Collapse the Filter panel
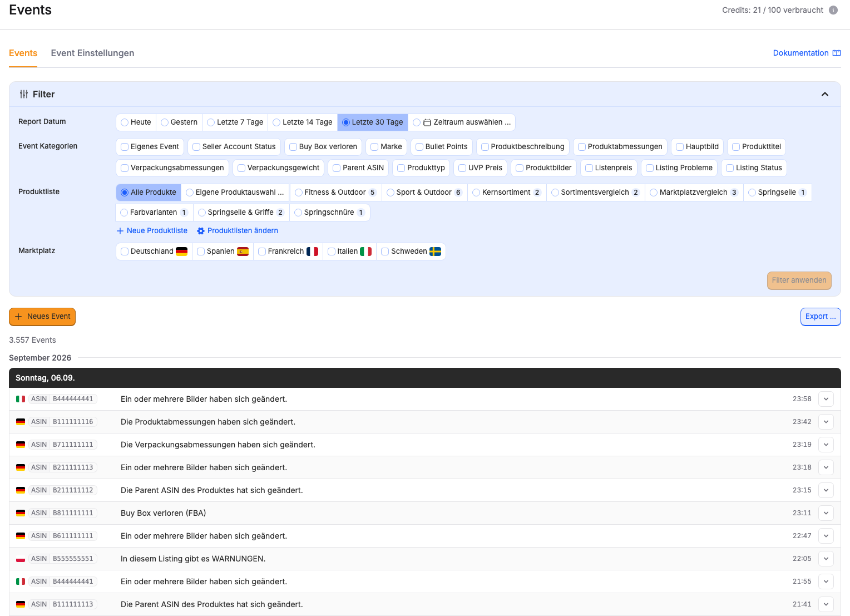This screenshot has height=616, width=850. coord(825,94)
